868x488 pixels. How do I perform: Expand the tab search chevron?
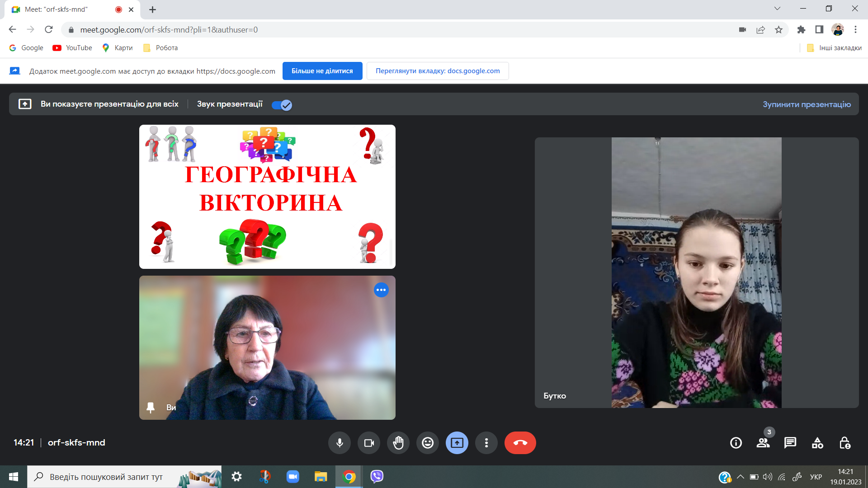(777, 9)
